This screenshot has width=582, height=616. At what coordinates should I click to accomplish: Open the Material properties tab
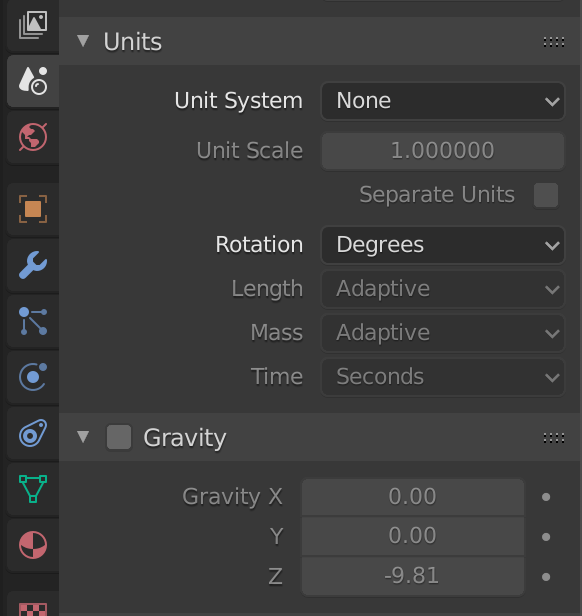(33, 545)
